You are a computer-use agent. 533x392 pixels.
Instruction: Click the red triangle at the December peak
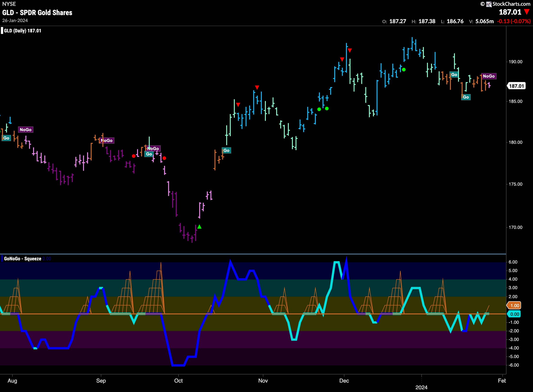[x=350, y=50]
